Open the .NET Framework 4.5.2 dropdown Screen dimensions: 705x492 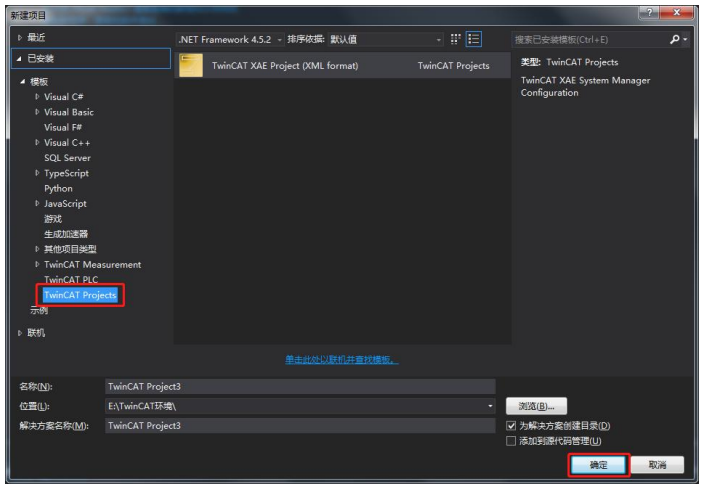click(x=230, y=40)
